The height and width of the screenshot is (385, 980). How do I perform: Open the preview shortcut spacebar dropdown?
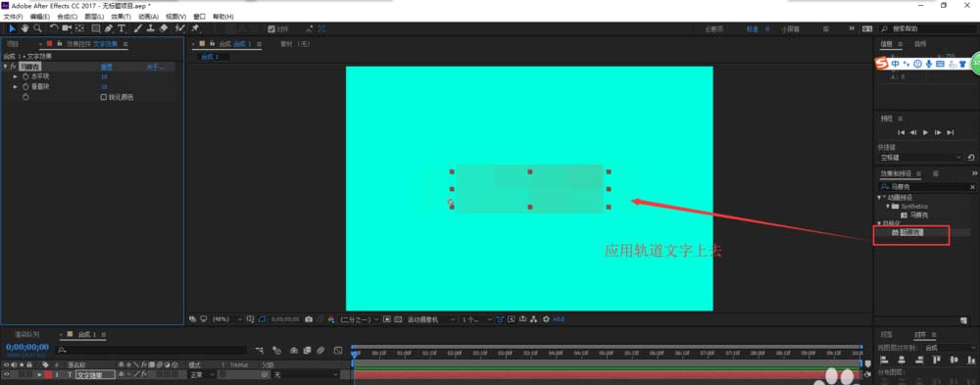tap(920, 158)
